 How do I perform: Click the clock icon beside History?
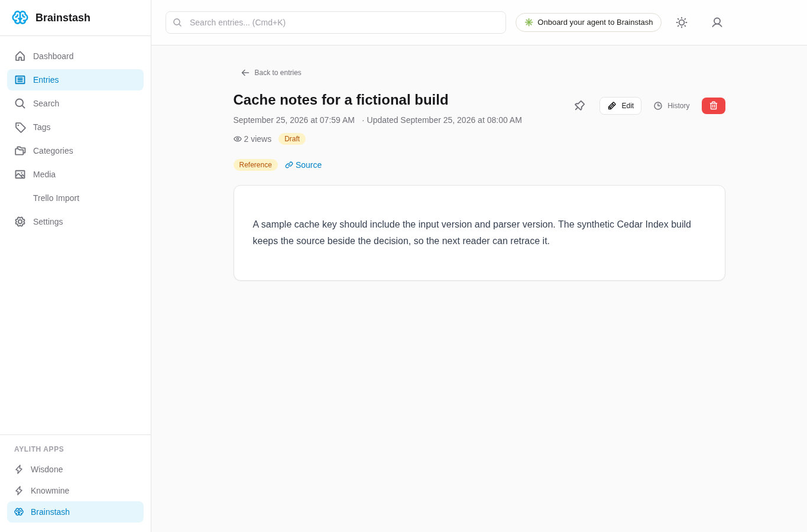tap(658, 106)
